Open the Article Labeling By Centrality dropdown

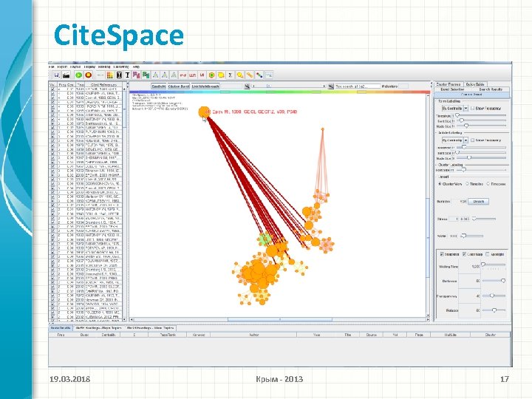pos(465,140)
